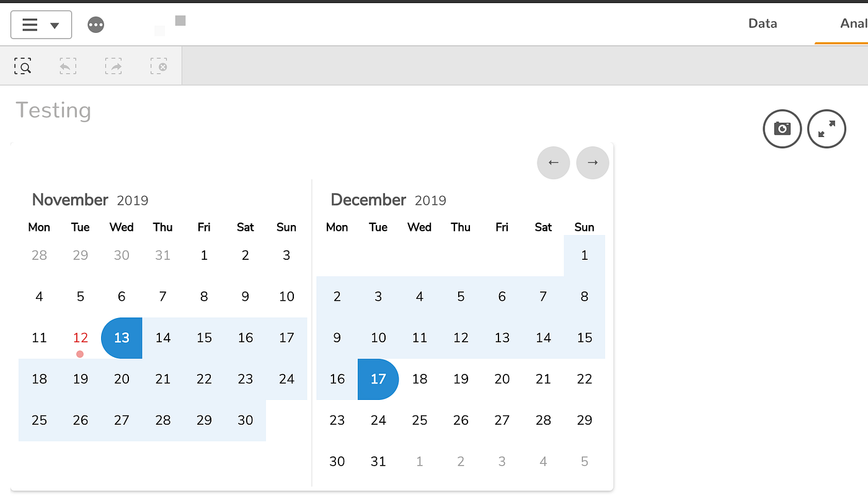Step back to previous selection state
The image size is (868, 501).
point(68,66)
